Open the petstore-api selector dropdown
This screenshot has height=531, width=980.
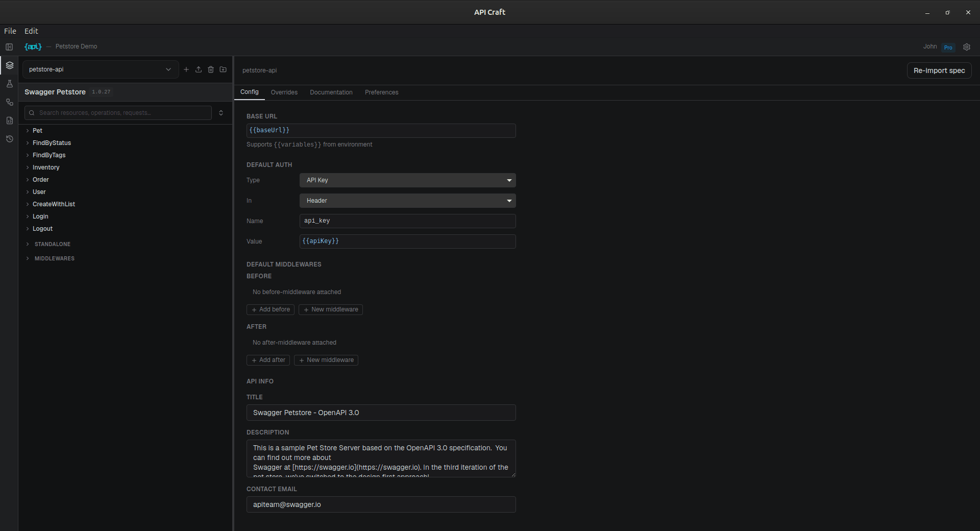tap(100, 69)
